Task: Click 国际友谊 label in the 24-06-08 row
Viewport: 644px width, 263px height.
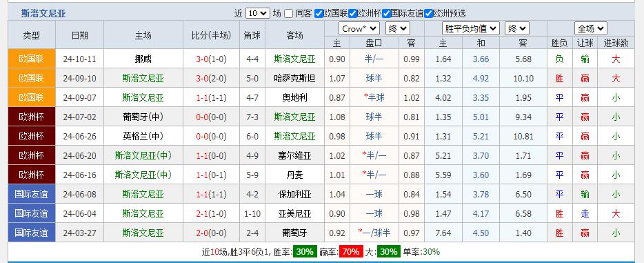Action: point(32,194)
